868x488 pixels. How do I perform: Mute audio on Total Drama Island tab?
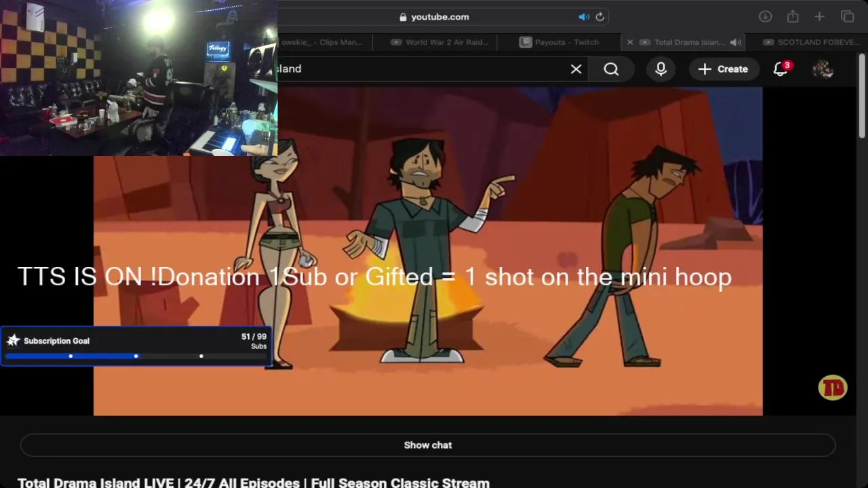coord(736,42)
